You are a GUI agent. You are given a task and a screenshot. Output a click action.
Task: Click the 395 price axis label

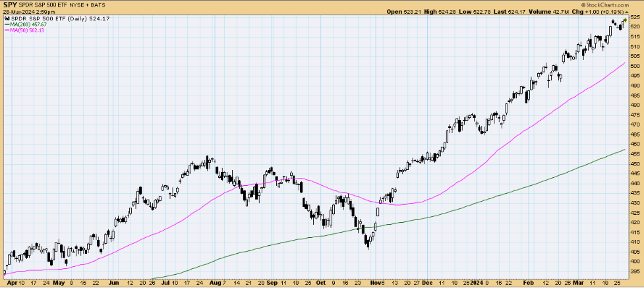[634, 272]
